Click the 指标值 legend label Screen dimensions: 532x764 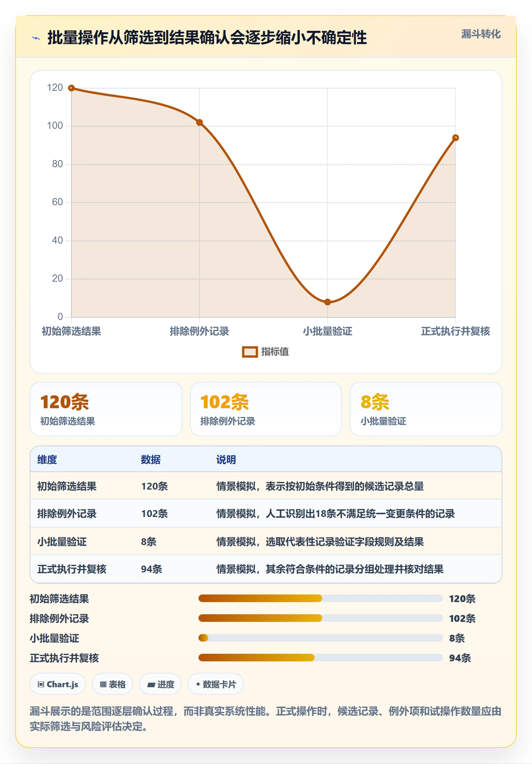point(275,352)
